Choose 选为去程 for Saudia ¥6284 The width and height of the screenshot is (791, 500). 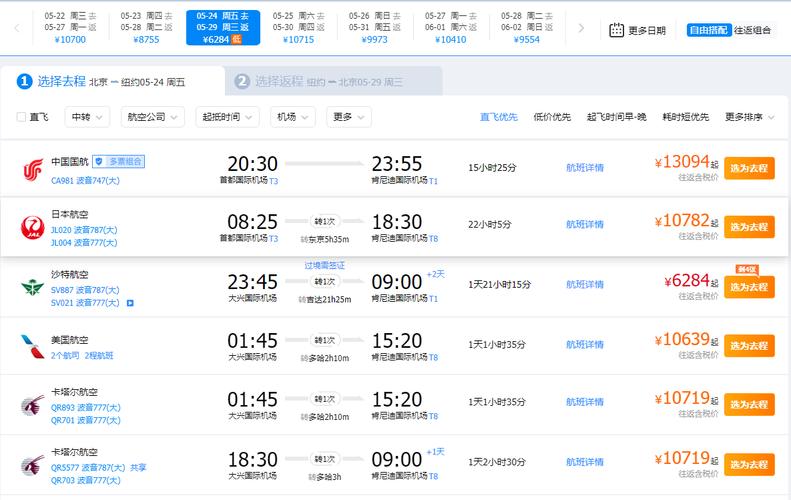point(749,287)
